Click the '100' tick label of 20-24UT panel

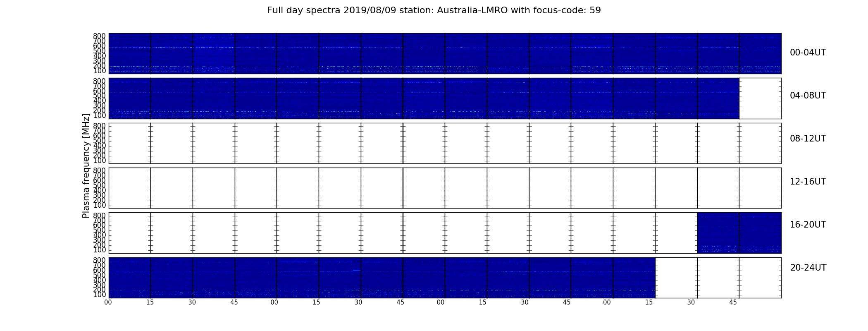click(x=99, y=295)
